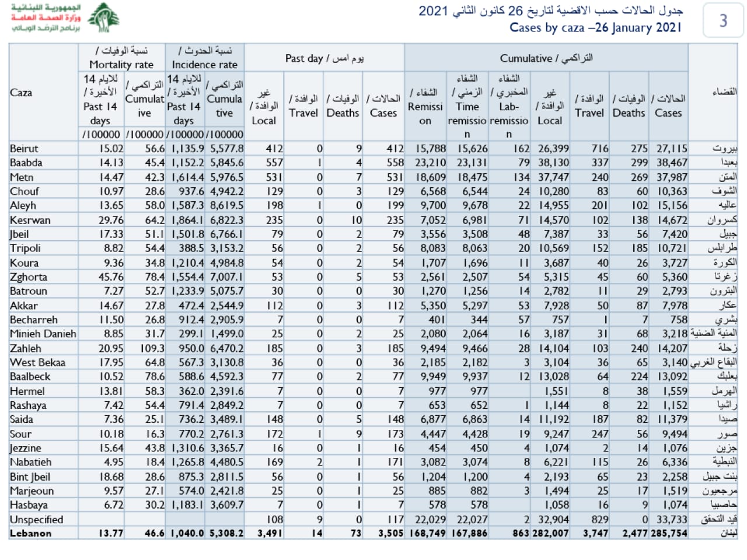This screenshot has width=747, height=560.
Task: Click the 'West Bekaa' row label
Action: (37, 362)
